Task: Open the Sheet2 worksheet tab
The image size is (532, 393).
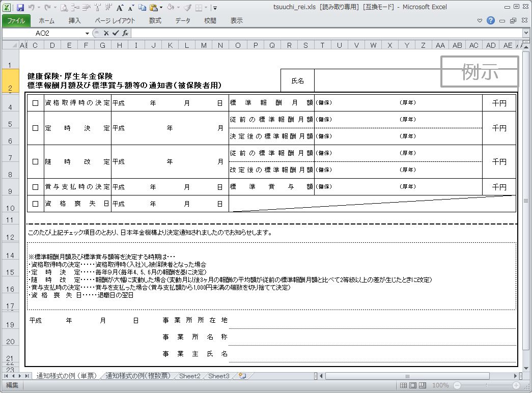Action: coord(190,376)
